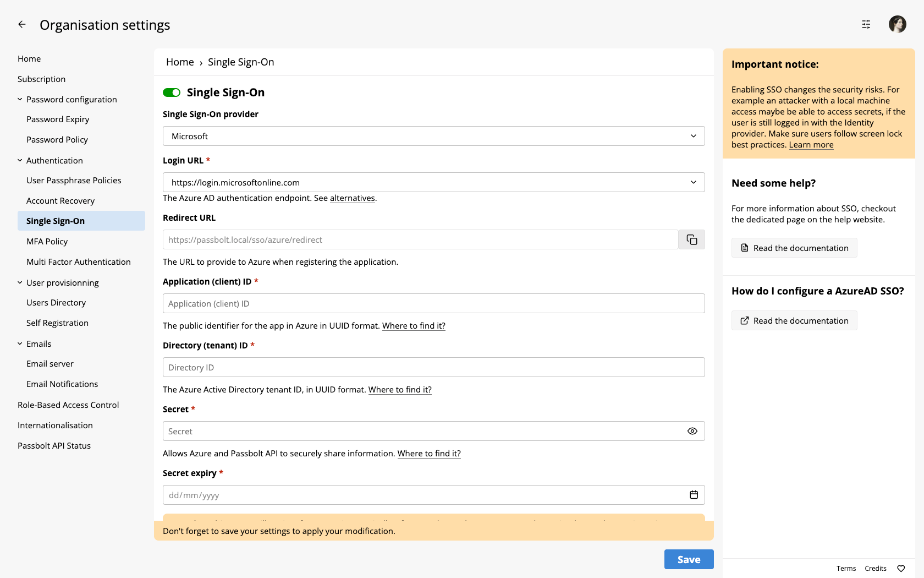Open Role-Based Access Control
Viewport: 924px width, 578px height.
(68, 405)
